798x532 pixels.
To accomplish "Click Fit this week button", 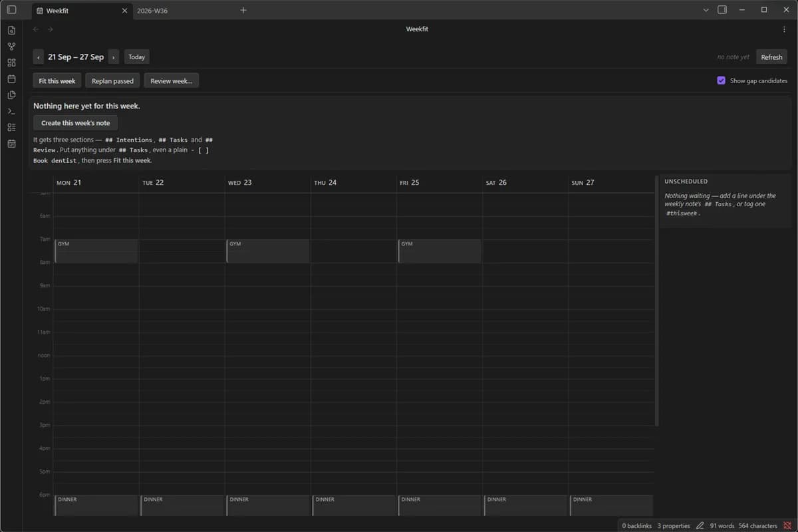I will pos(57,81).
